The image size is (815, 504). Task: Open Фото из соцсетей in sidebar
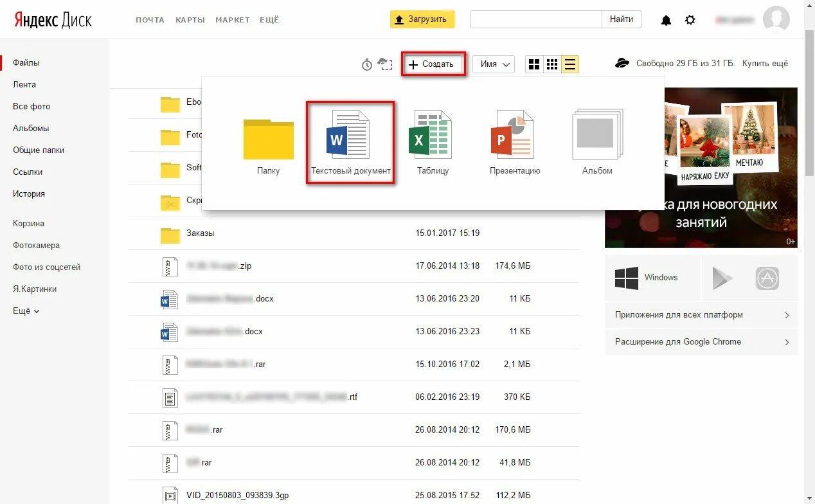click(x=47, y=267)
